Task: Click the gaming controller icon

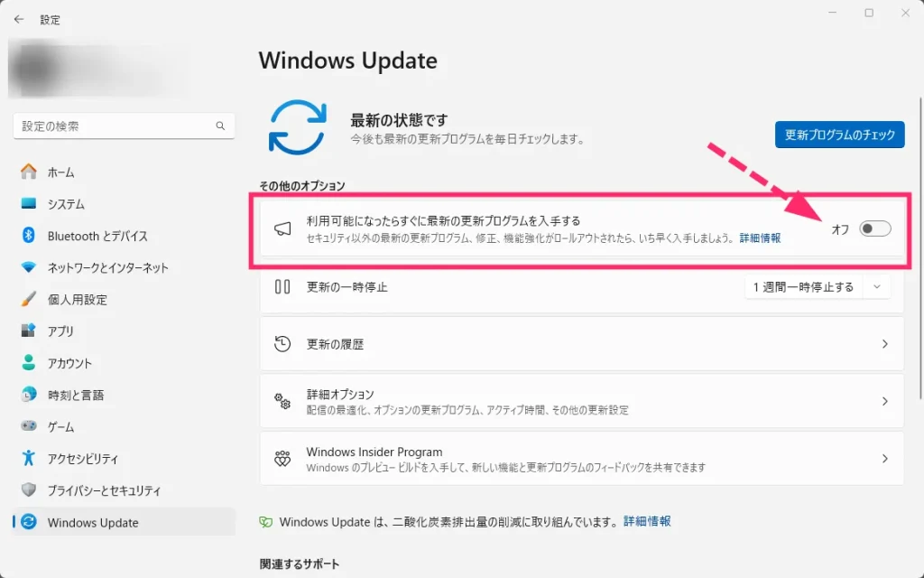Action: click(28, 426)
